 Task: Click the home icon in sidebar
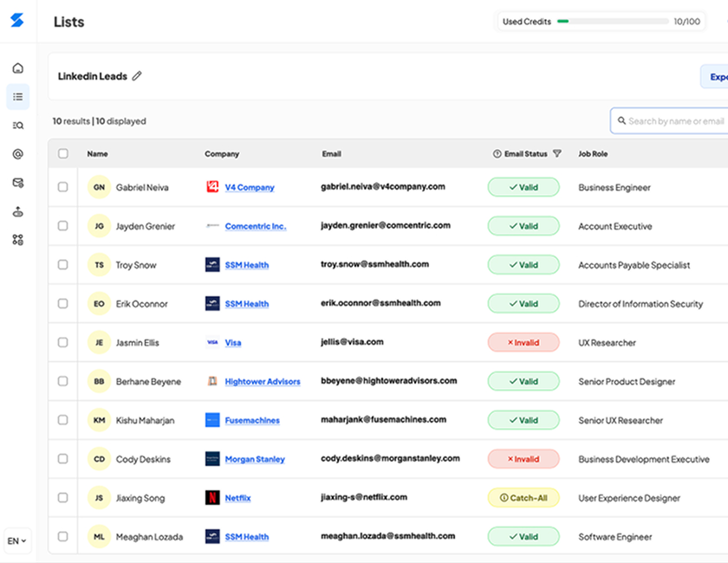pyautogui.click(x=17, y=68)
